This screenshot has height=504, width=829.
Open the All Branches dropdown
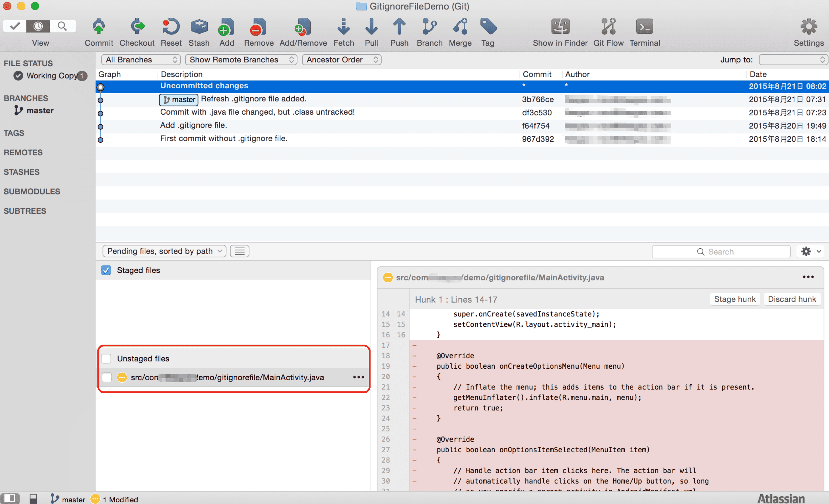tap(141, 59)
